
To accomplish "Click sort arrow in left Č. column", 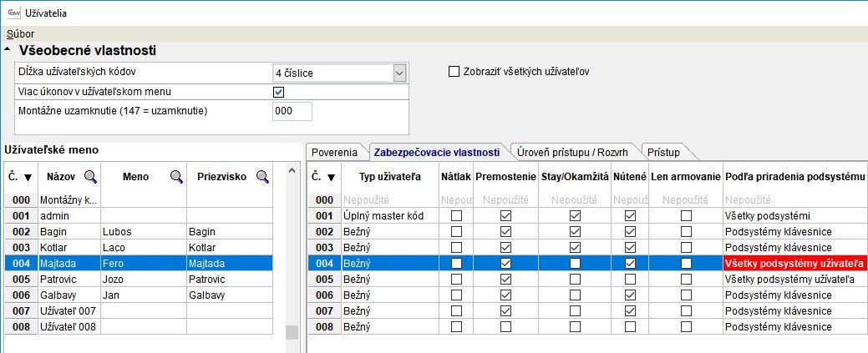I will [x=28, y=177].
